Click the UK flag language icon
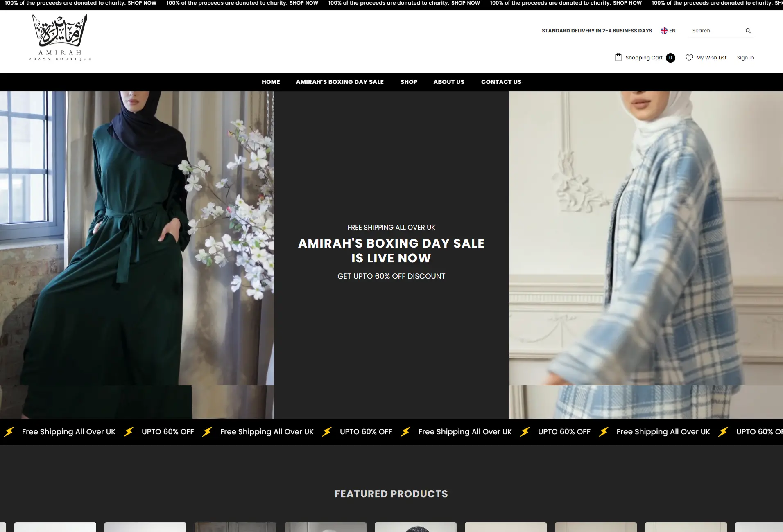Image resolution: width=783 pixels, height=532 pixels. pyautogui.click(x=664, y=31)
